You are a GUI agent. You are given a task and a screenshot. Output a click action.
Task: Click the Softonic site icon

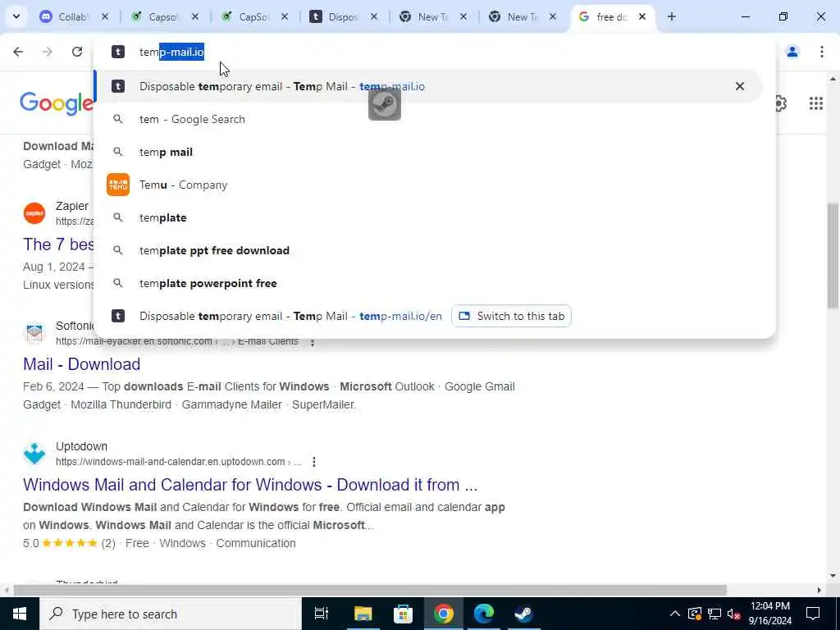click(x=34, y=333)
